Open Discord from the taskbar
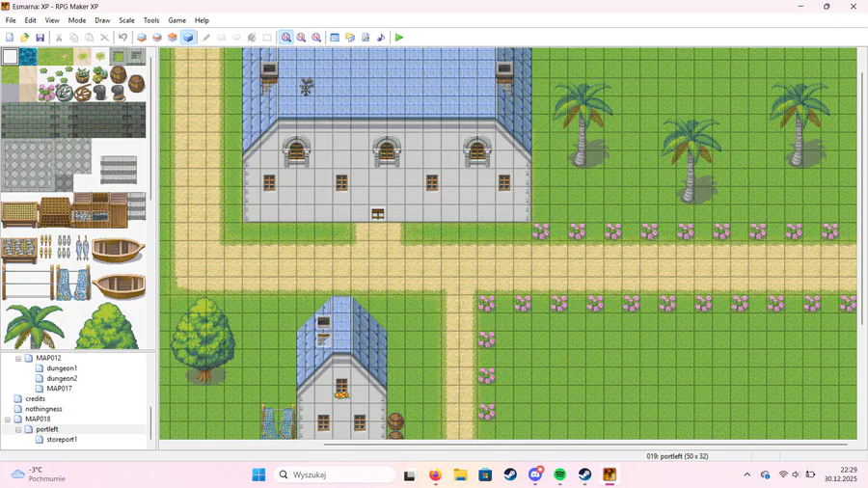868x488 pixels. click(535, 474)
